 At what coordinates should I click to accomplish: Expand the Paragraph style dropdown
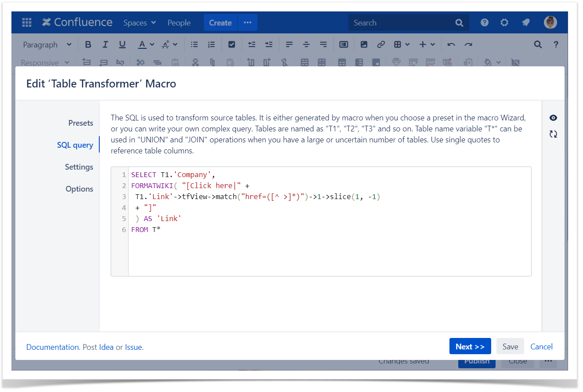[47, 44]
